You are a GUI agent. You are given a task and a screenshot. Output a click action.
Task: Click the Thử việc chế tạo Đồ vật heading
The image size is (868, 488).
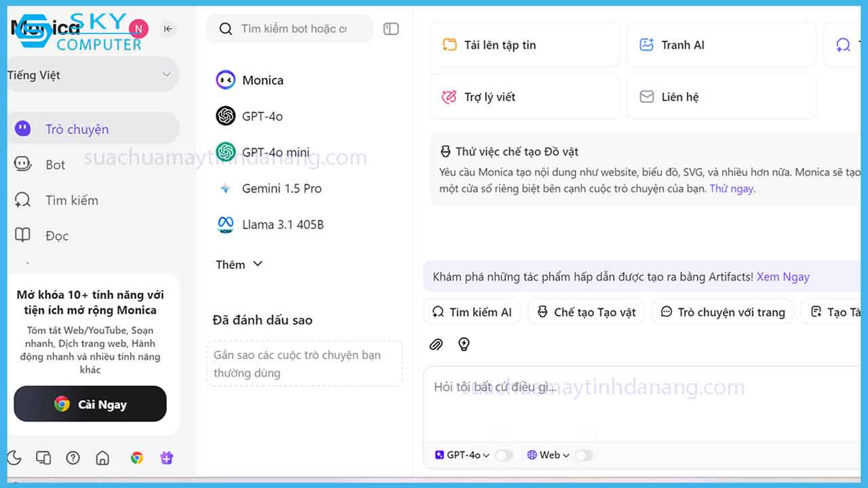pos(517,152)
